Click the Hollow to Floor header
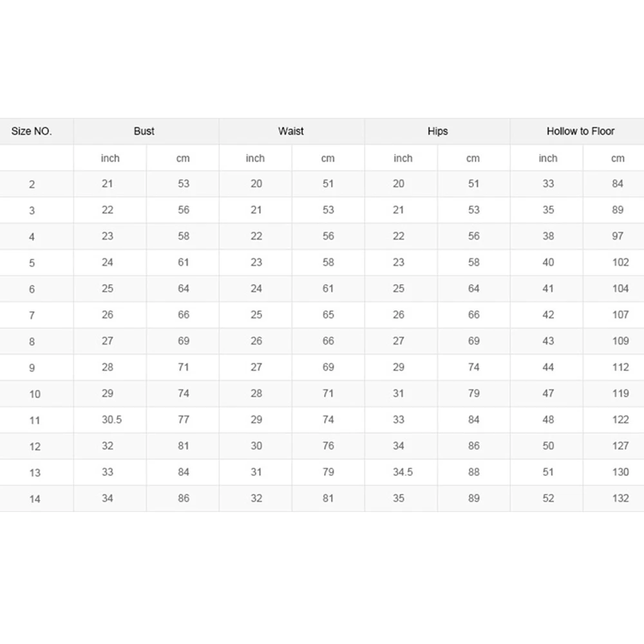This screenshot has width=644, height=644. (580, 131)
